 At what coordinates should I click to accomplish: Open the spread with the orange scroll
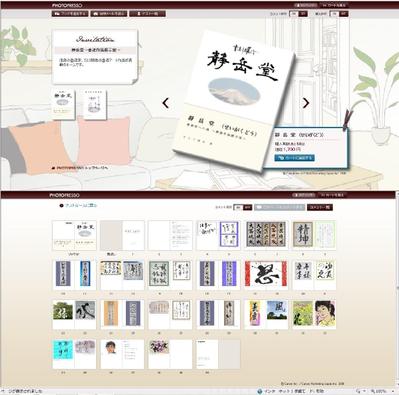[122, 315]
